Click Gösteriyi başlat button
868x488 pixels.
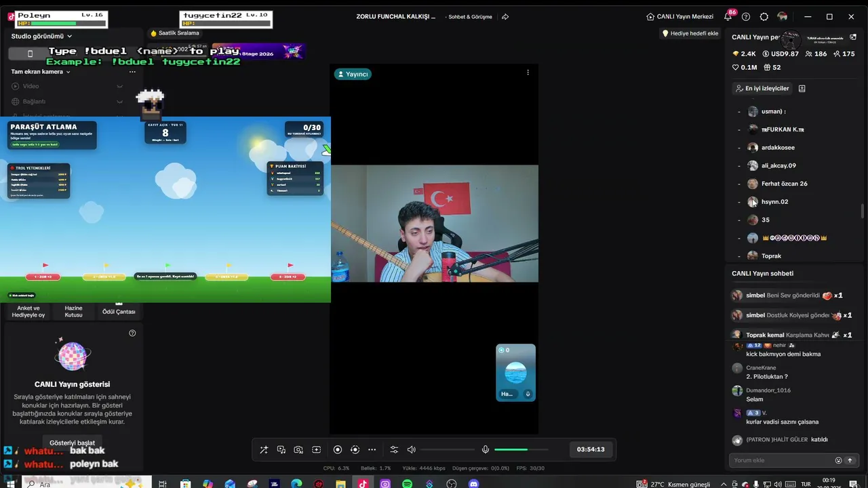click(72, 443)
